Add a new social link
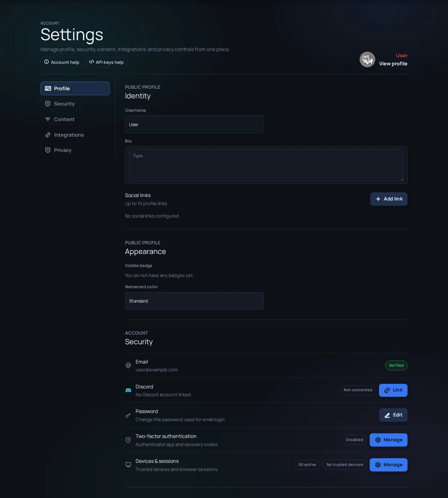This screenshot has width=448, height=498. tap(389, 199)
